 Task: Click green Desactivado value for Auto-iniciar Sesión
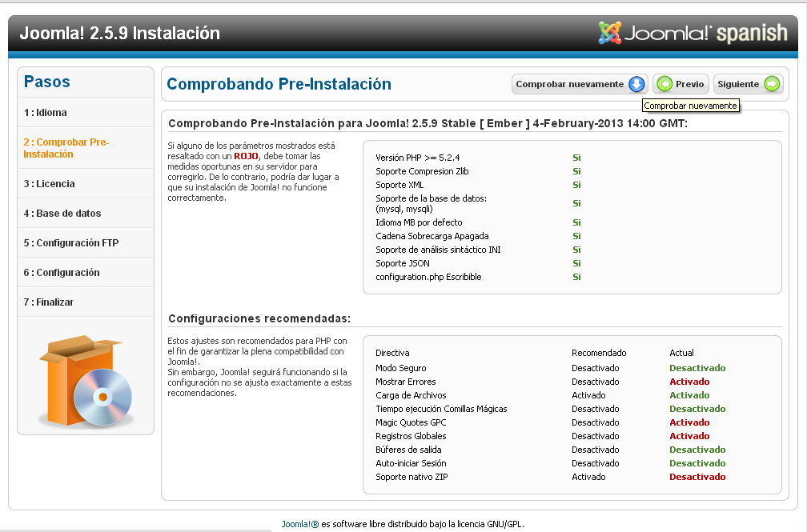[697, 463]
